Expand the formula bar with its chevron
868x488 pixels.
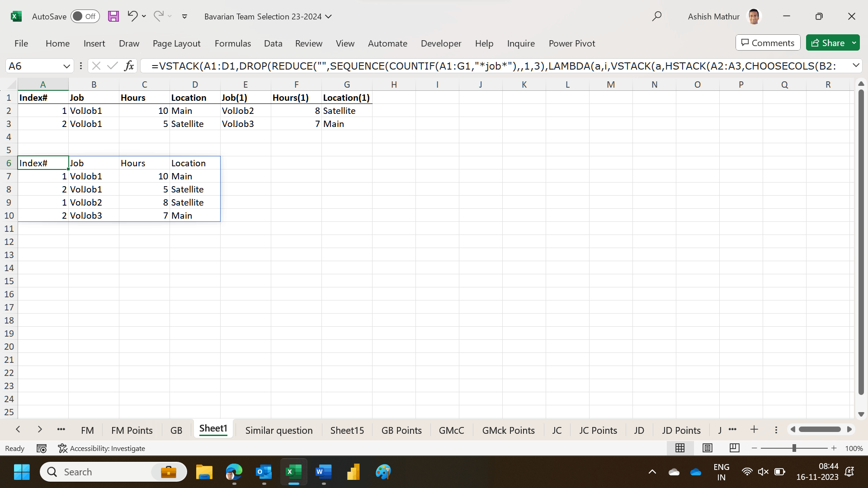coord(857,66)
